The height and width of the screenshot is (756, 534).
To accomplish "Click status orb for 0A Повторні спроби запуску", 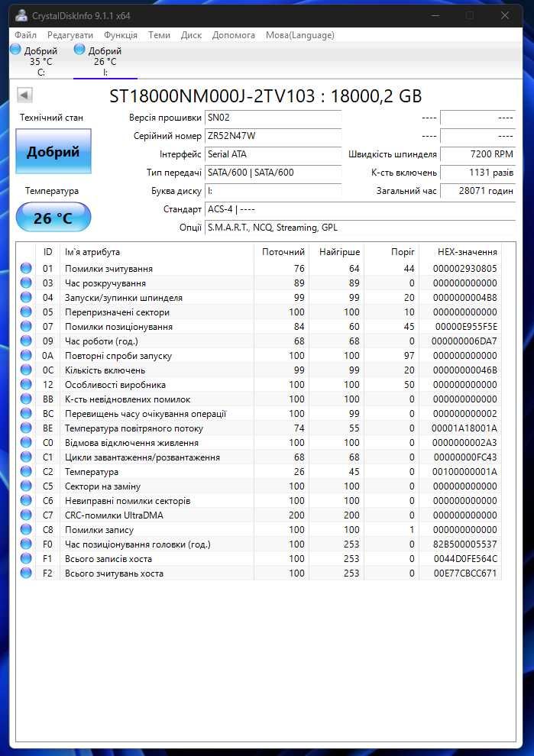I will point(26,355).
